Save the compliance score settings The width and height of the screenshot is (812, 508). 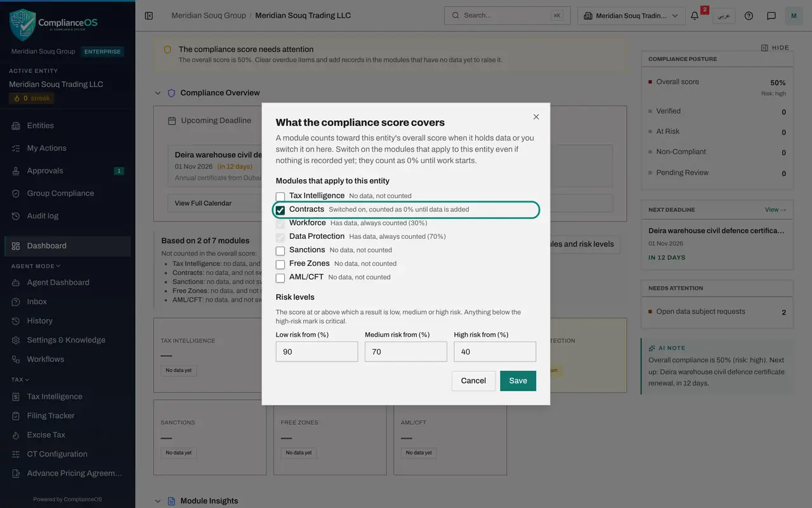[x=518, y=381]
